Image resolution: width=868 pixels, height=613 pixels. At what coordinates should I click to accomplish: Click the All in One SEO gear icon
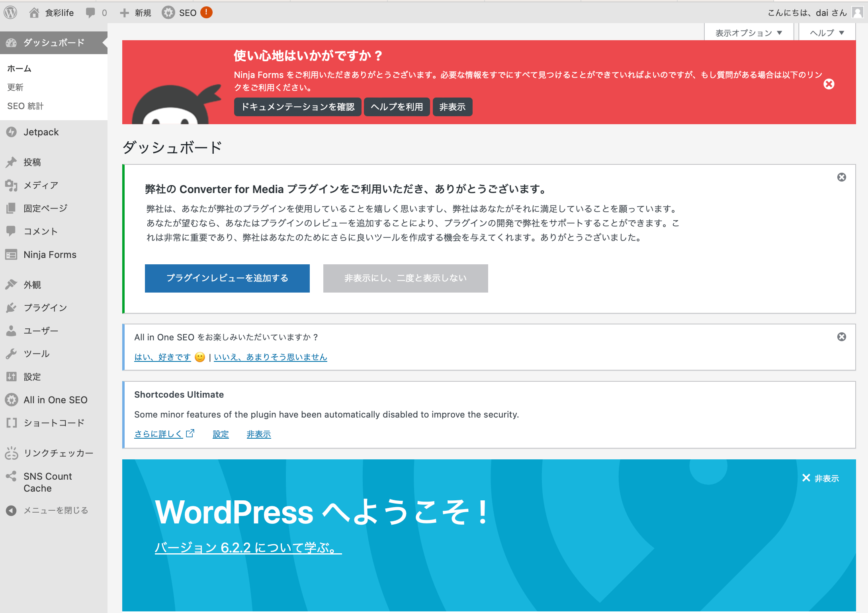[12, 400]
